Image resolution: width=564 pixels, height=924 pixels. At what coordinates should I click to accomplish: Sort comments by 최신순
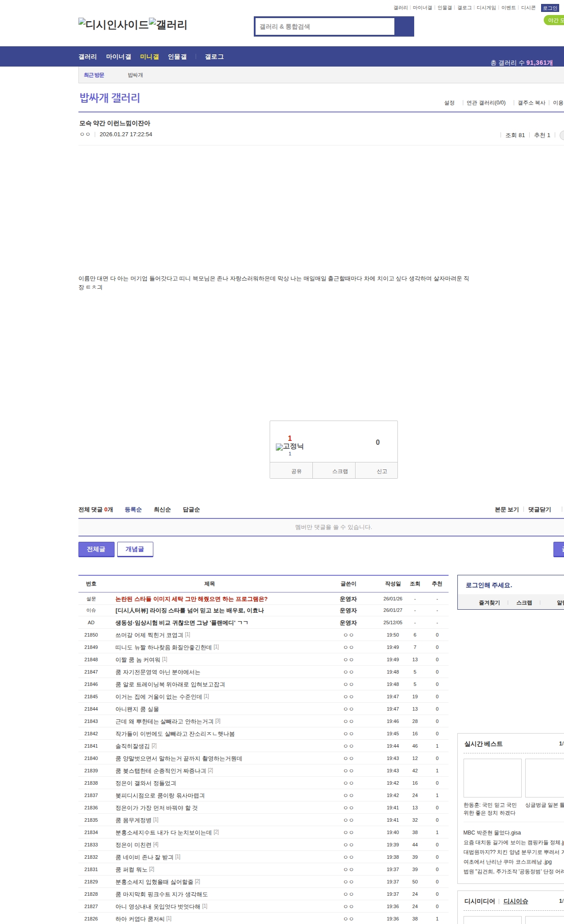coord(162,510)
